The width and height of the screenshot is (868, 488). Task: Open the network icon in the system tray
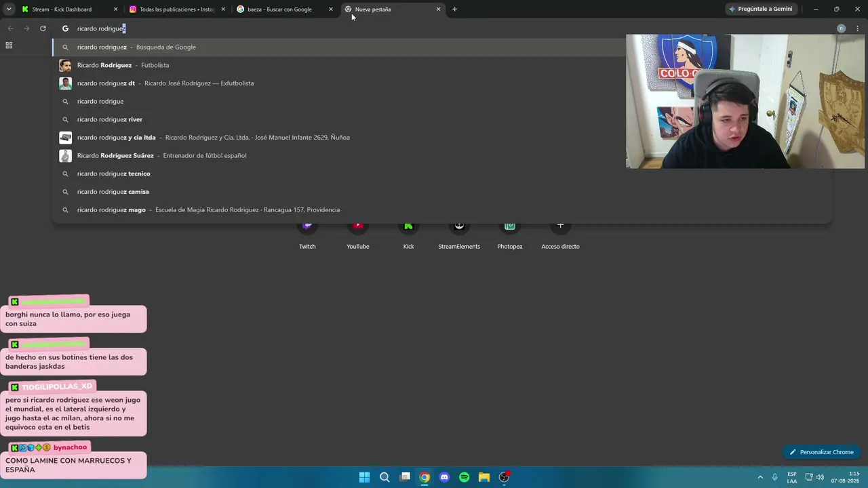point(809,477)
